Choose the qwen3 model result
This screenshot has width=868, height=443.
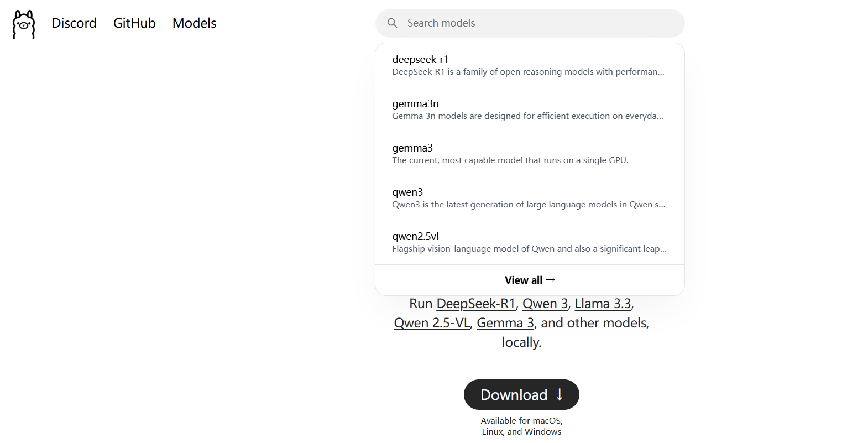530,198
